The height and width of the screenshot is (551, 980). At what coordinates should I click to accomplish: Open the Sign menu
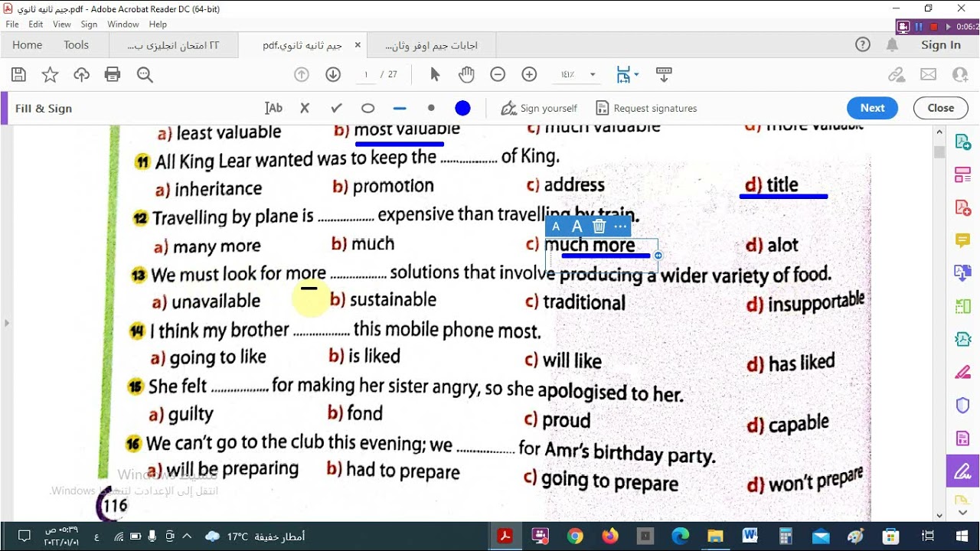89,24
